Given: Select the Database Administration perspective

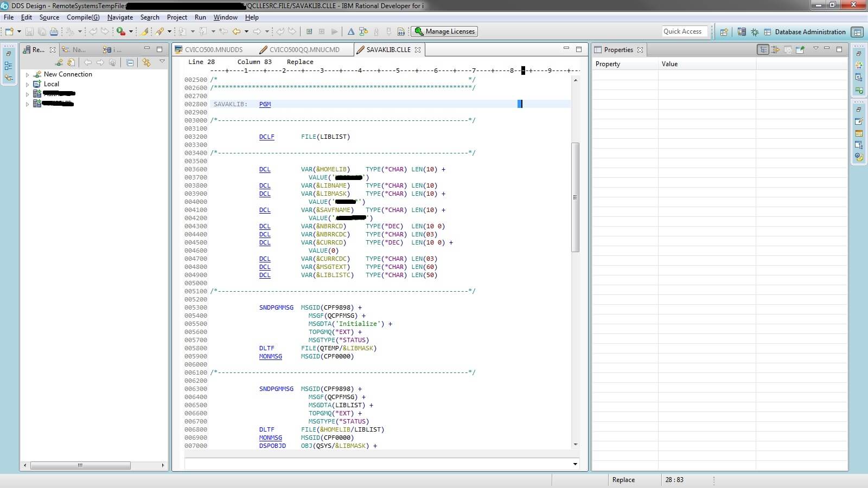Looking at the screenshot, I should pos(805,32).
